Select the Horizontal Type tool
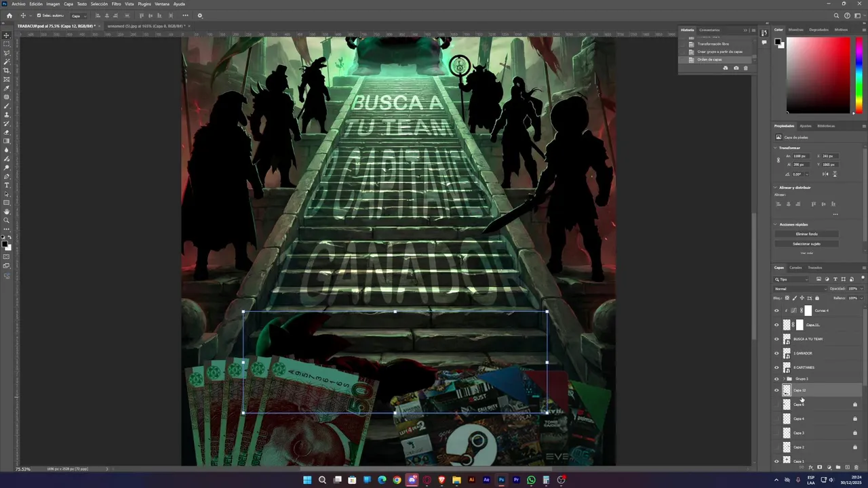The height and width of the screenshot is (488, 868). click(7, 185)
